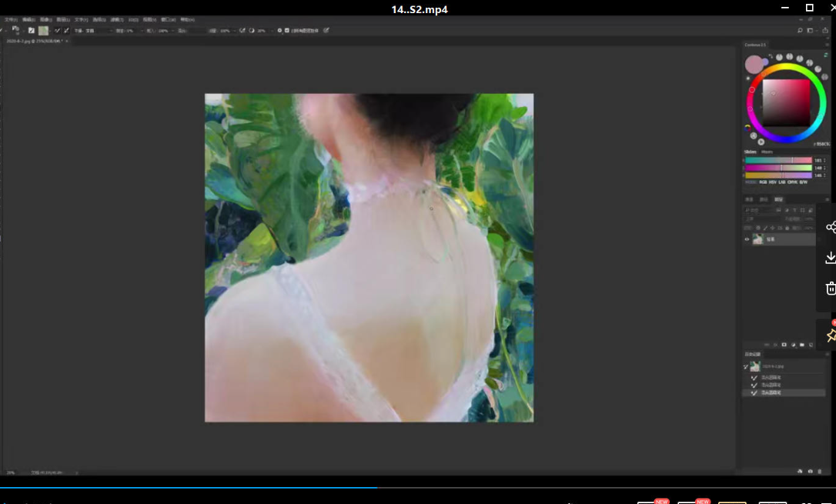Click the history snapshot thumbnail
The height and width of the screenshot is (504, 836).
pyautogui.click(x=755, y=366)
